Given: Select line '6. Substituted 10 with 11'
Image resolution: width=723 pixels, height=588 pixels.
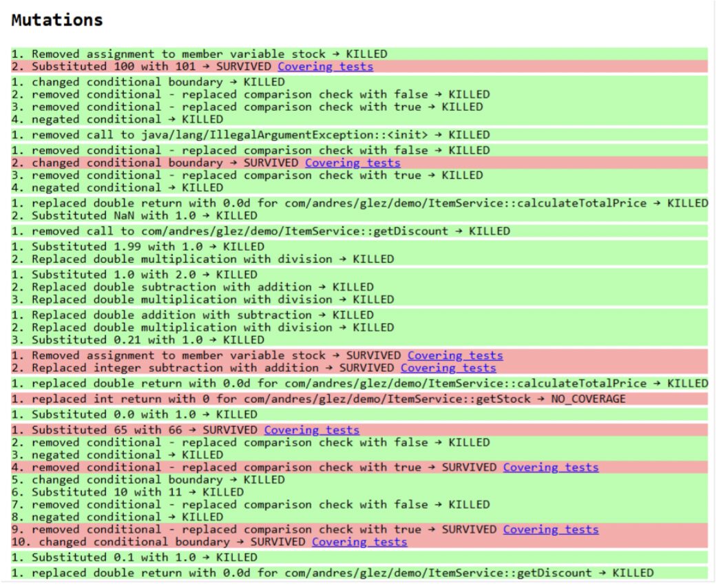Looking at the screenshot, I should click(359, 492).
